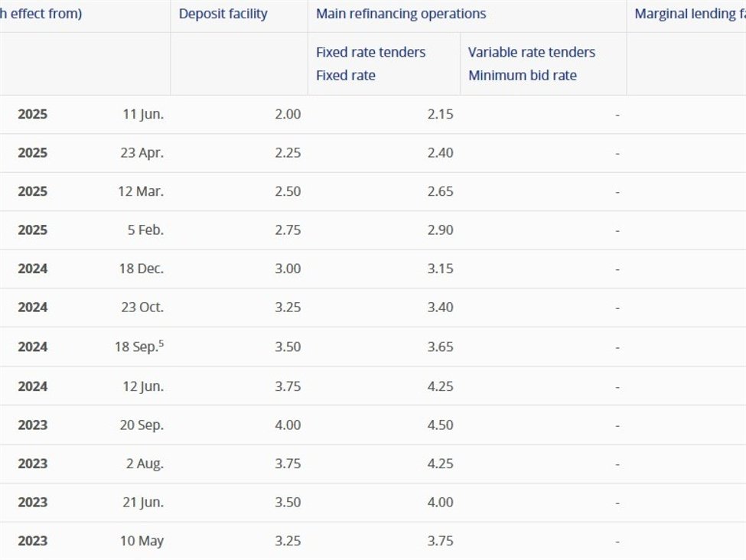Click the 3.00 deposit facility rate

(288, 269)
